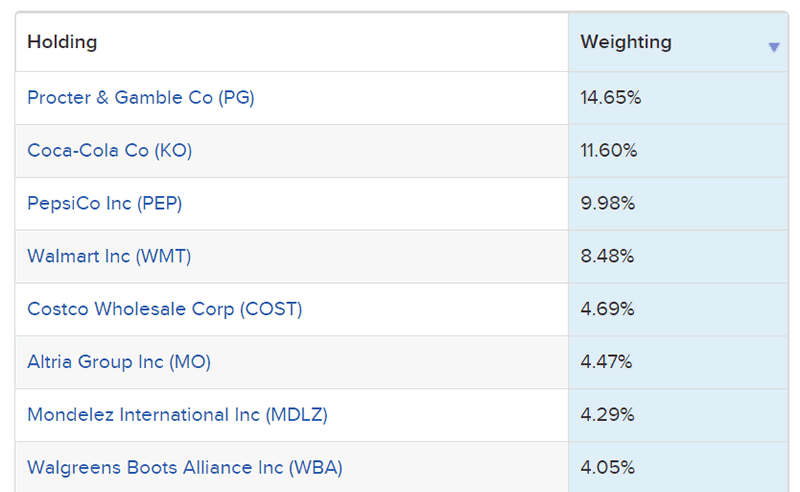Select the 14.65% weighting cell
800x492 pixels.
pos(611,98)
